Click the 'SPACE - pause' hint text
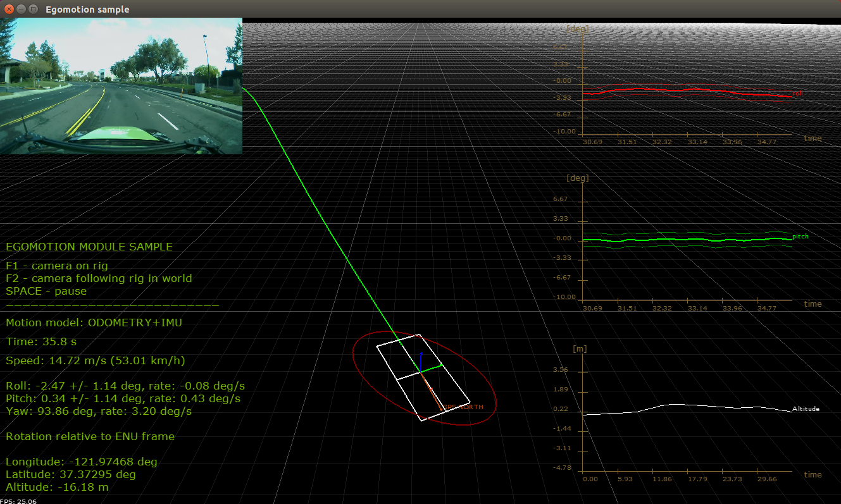Viewport: 841px width, 504px height. pos(46,292)
